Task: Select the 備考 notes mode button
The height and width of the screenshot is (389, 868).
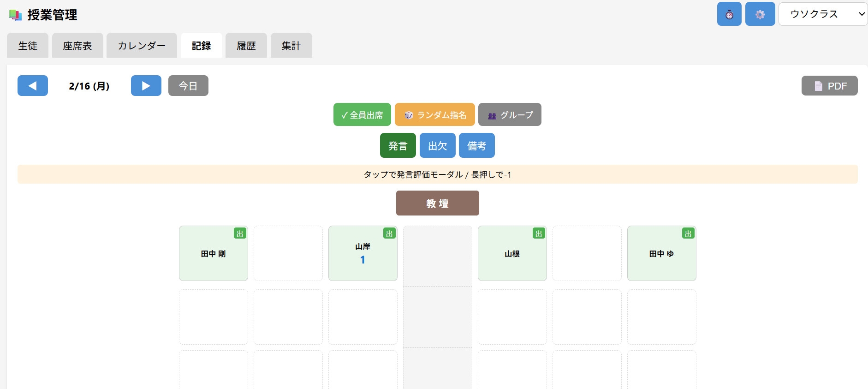Action: tap(476, 146)
